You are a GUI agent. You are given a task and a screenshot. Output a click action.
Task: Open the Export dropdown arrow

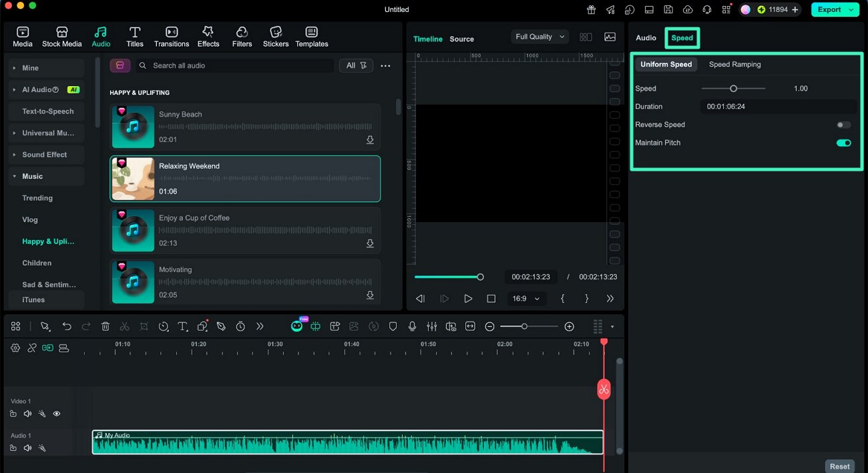[x=851, y=9]
